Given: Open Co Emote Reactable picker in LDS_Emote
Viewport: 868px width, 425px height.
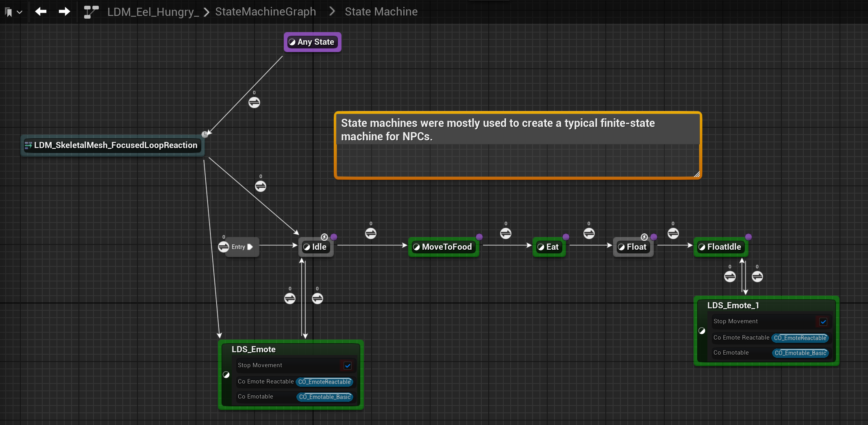Looking at the screenshot, I should pyautogui.click(x=324, y=382).
